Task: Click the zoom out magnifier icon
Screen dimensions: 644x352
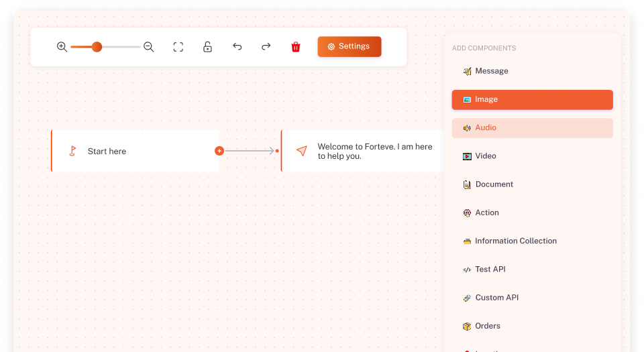Action: click(x=149, y=47)
